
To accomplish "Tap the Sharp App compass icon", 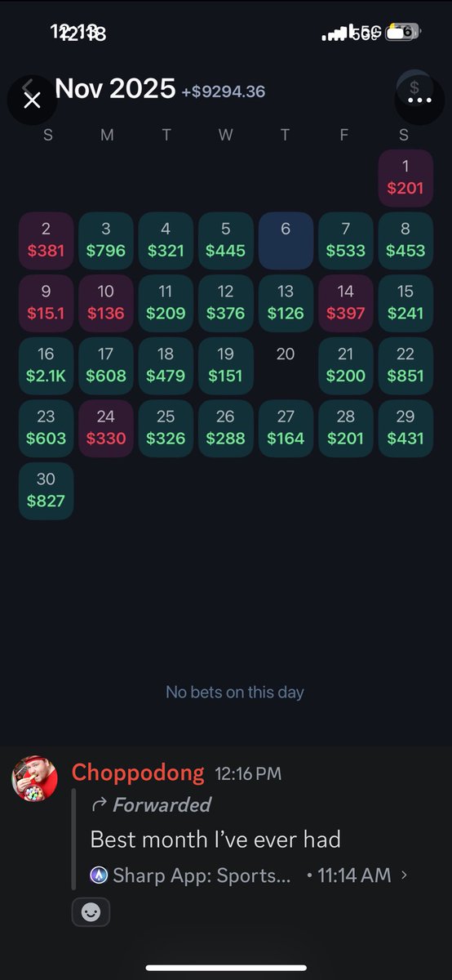I will click(x=100, y=875).
